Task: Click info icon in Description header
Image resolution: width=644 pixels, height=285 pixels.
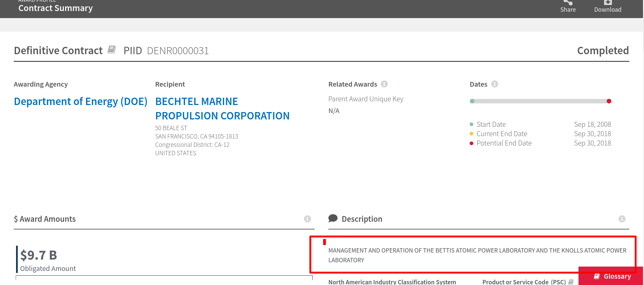Action: [622, 219]
